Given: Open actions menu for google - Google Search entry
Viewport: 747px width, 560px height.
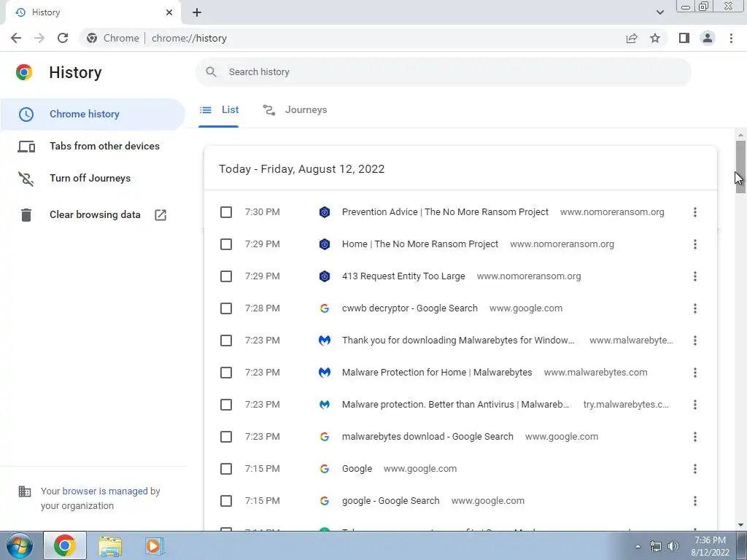Looking at the screenshot, I should pos(695,501).
